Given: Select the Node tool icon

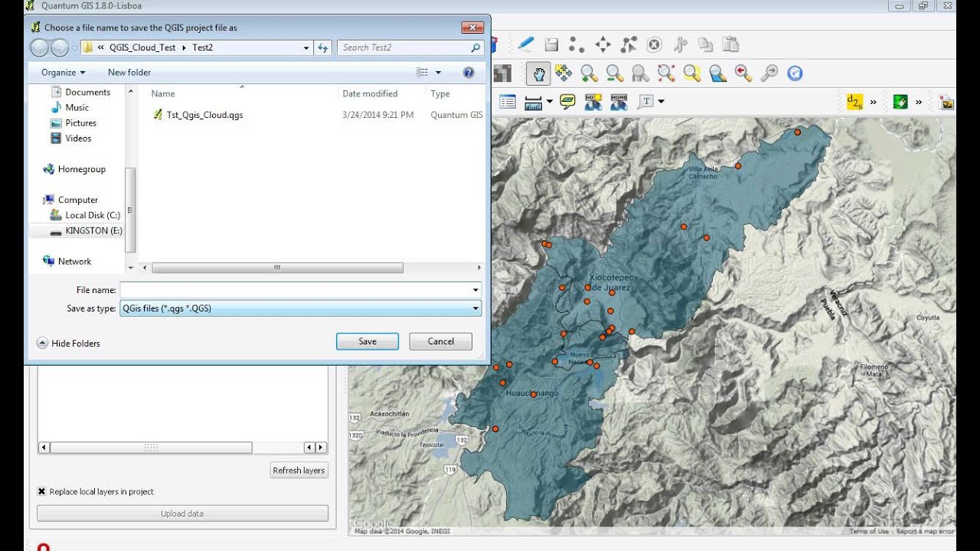Looking at the screenshot, I should click(629, 44).
